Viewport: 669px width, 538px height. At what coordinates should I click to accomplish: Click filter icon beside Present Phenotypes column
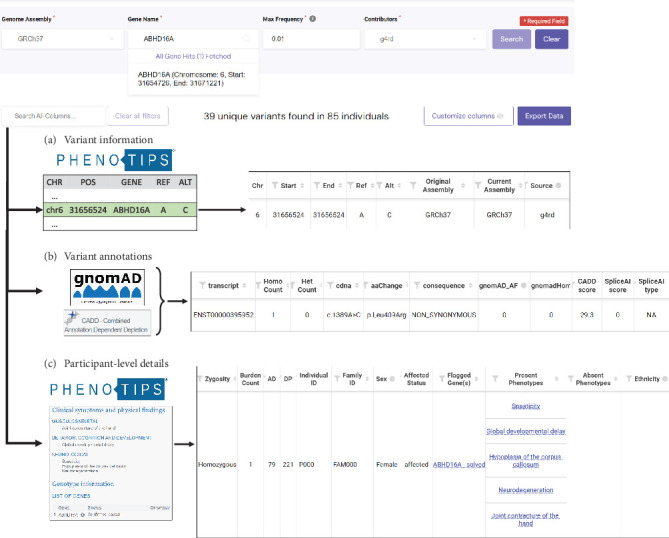point(495,379)
